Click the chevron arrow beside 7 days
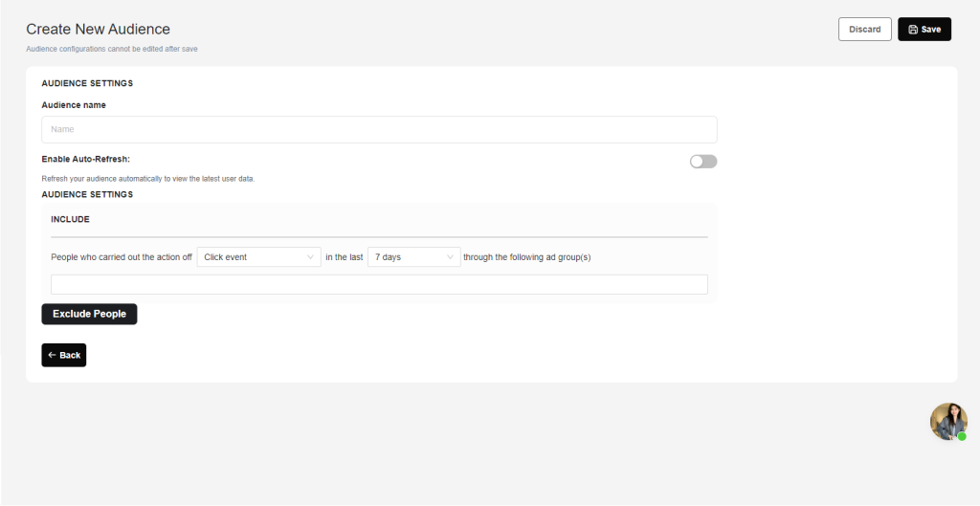 [x=451, y=257]
